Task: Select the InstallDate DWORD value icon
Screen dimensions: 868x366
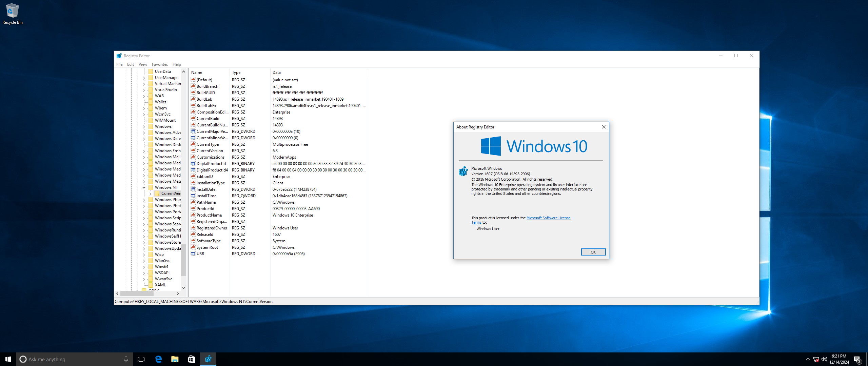Action: click(193, 189)
